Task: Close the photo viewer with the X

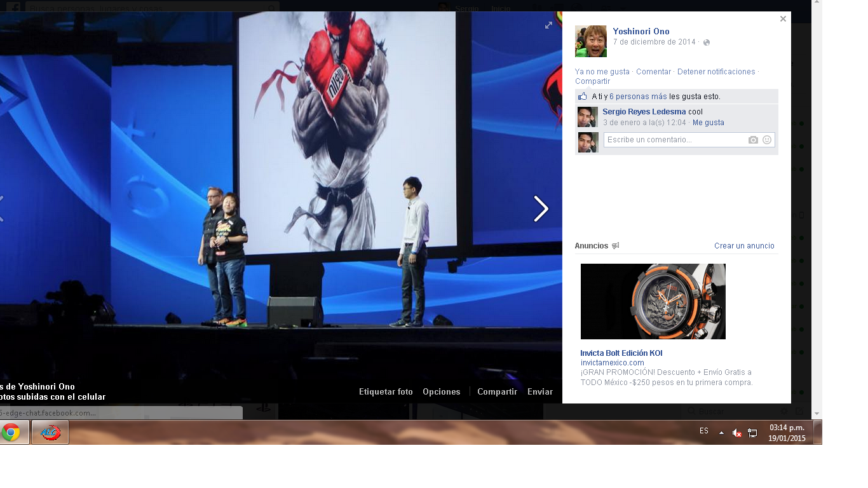Action: pos(783,19)
